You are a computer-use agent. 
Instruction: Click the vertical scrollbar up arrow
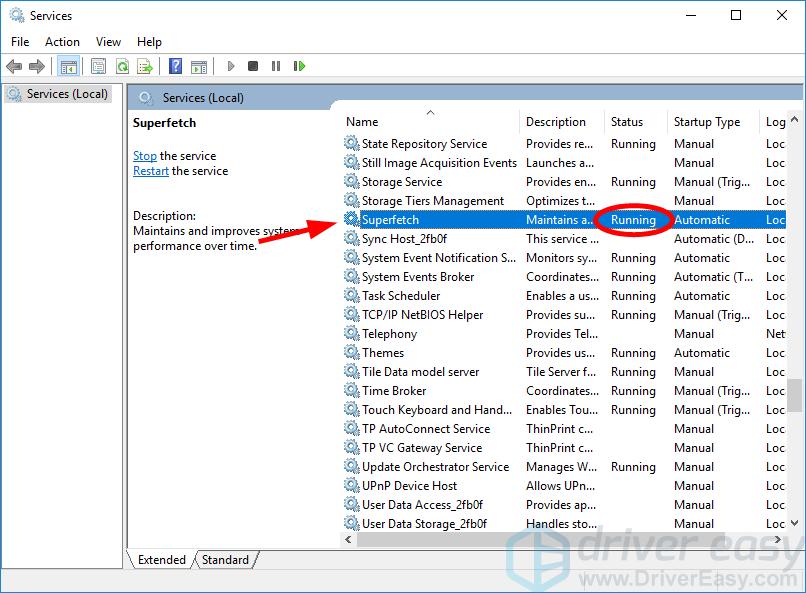point(795,119)
